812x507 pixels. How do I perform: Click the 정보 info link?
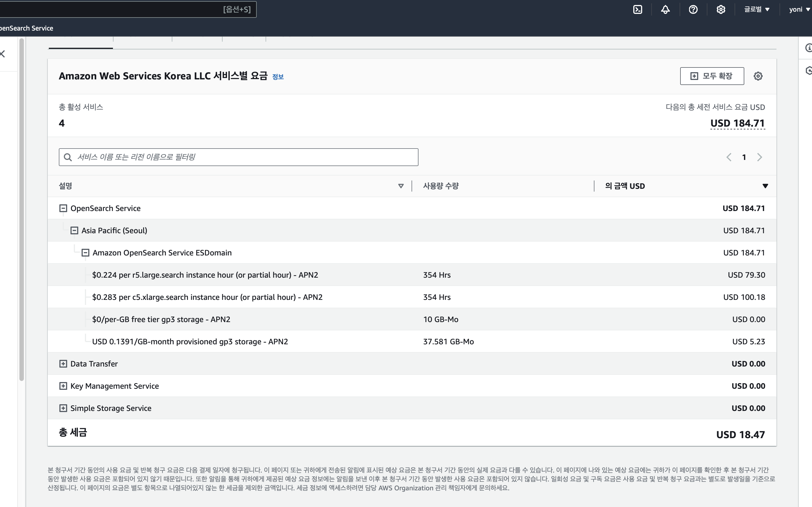[278, 77]
